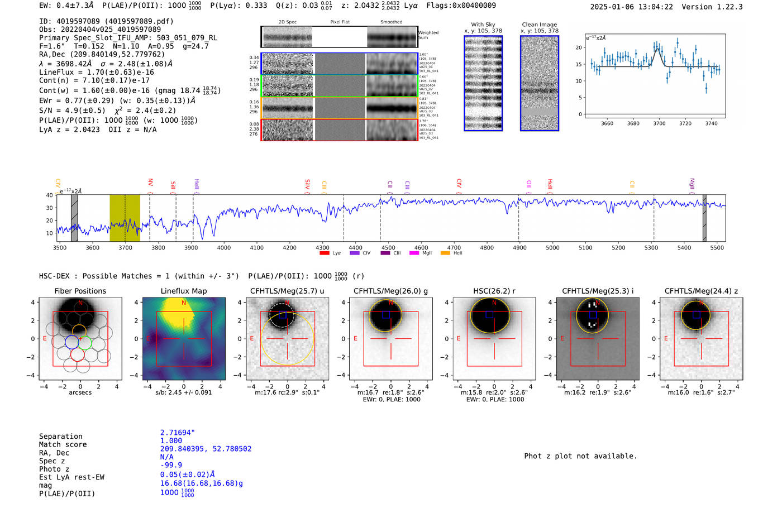This screenshot has height=532, width=782.
Task: Open the With Sky image
Action: [x=483, y=83]
